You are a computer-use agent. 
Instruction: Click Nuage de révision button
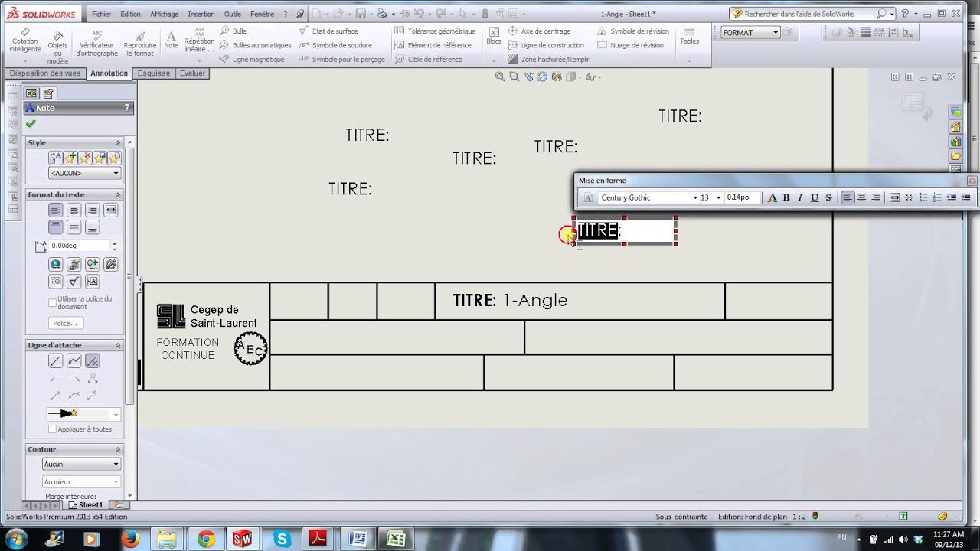630,45
